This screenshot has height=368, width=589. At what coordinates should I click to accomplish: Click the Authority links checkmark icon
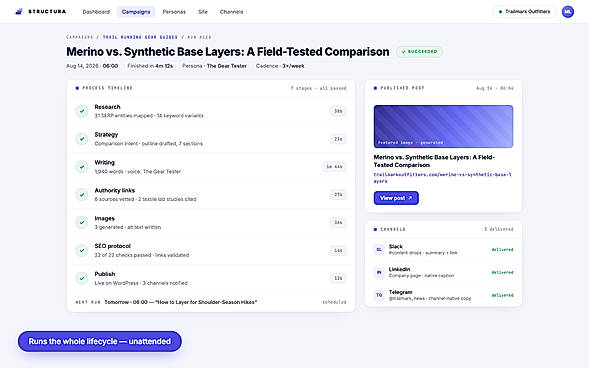(82, 195)
